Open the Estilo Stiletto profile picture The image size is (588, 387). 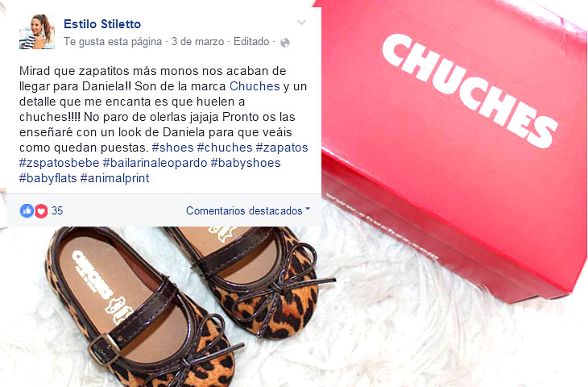coord(37,31)
